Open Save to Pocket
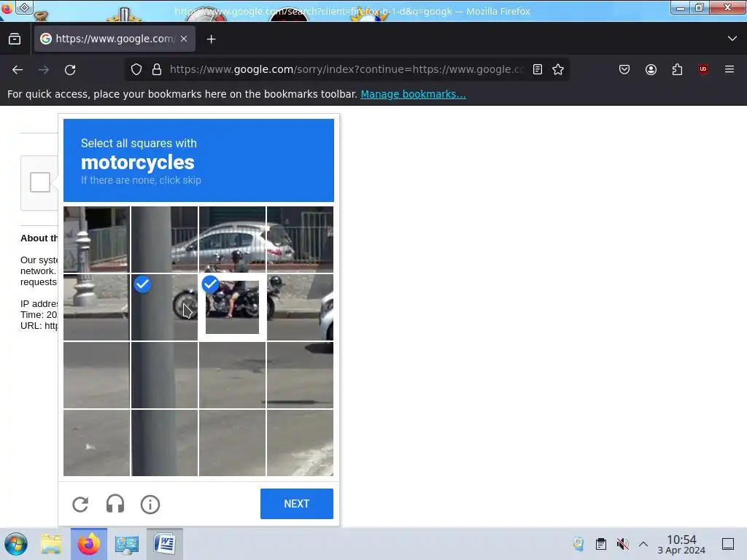The width and height of the screenshot is (747, 560). point(624,69)
